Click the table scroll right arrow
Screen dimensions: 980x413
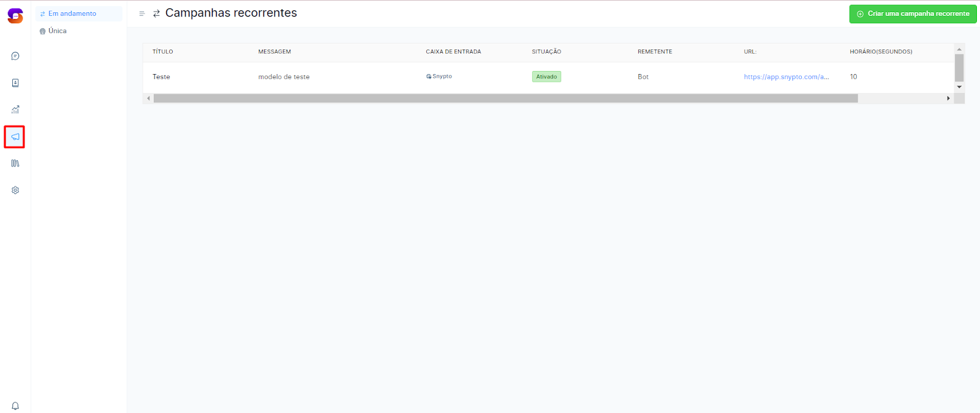[948, 98]
